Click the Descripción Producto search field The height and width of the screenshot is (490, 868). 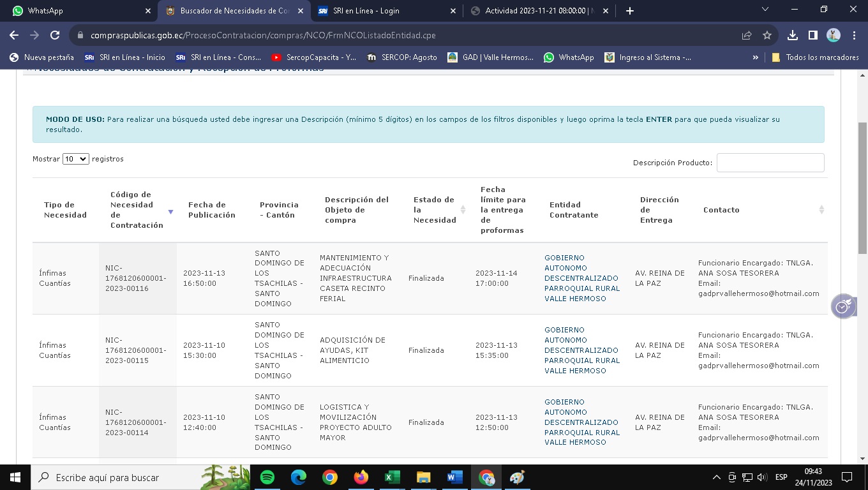click(770, 163)
